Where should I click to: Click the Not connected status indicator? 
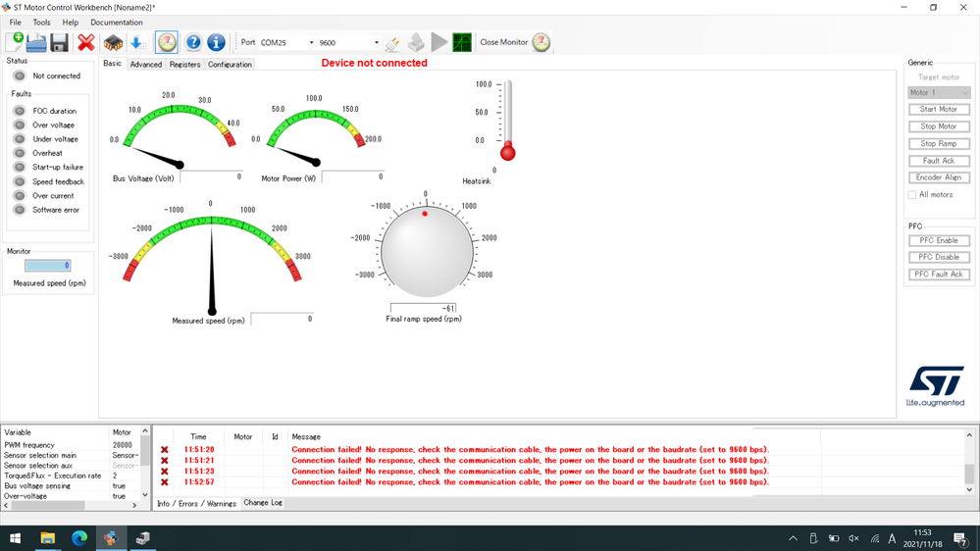(20, 75)
